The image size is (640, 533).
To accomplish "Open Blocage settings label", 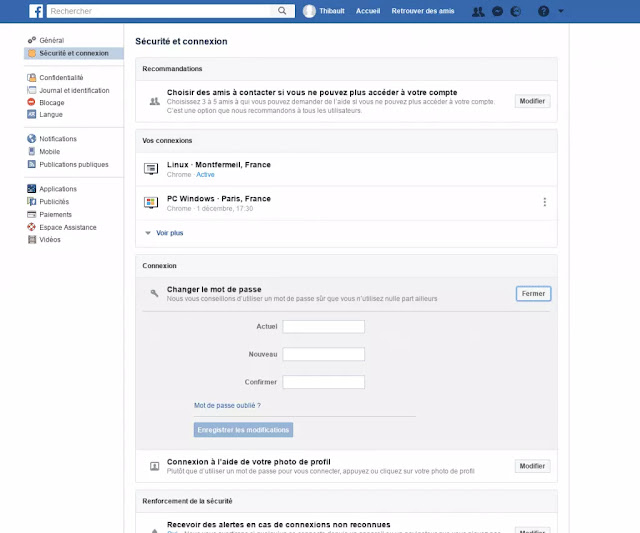I will tap(52, 102).
